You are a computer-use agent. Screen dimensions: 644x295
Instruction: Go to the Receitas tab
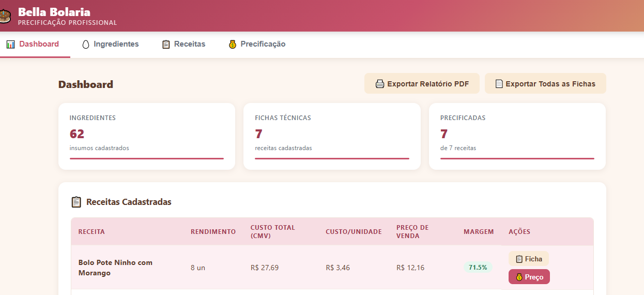pyautogui.click(x=183, y=45)
